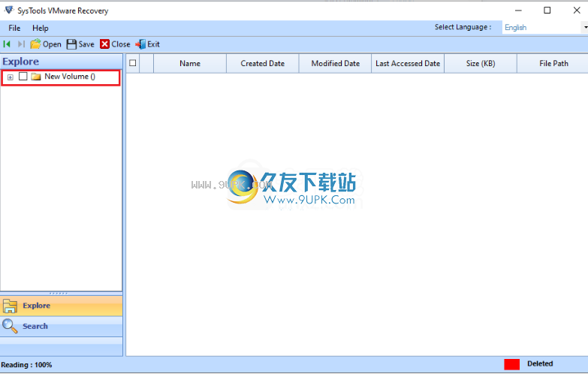Click the red Close toolbar button
This screenshot has height=374, width=588.
115,44
